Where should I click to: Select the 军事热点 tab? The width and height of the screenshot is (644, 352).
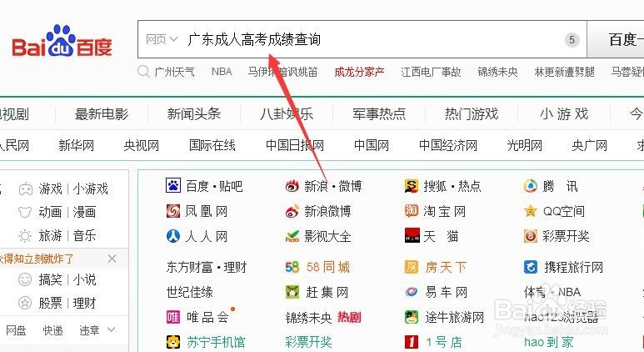coord(379,114)
